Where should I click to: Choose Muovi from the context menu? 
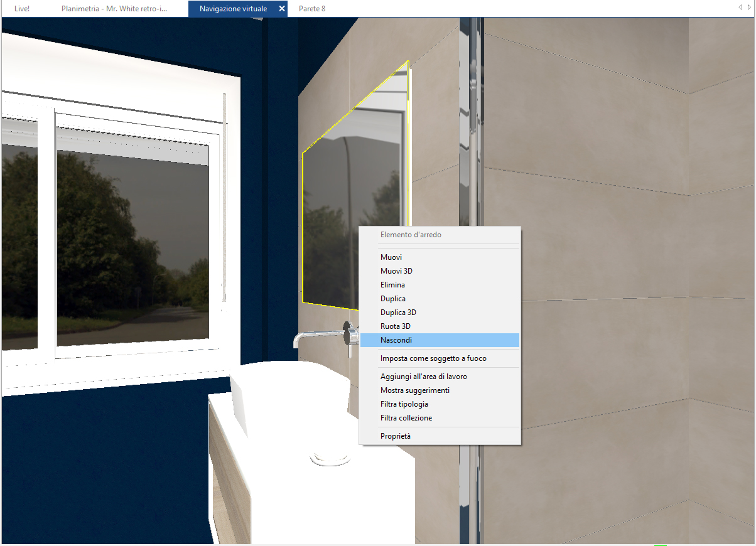pyautogui.click(x=440, y=257)
